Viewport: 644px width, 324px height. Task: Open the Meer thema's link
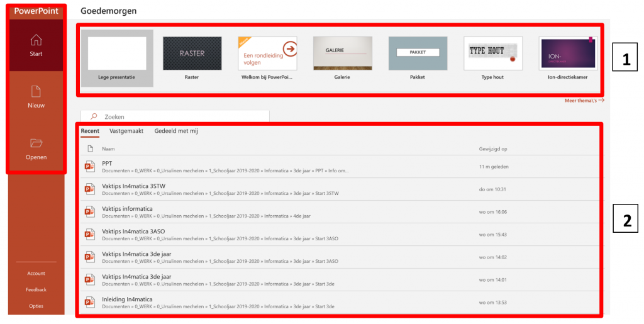[x=584, y=101]
